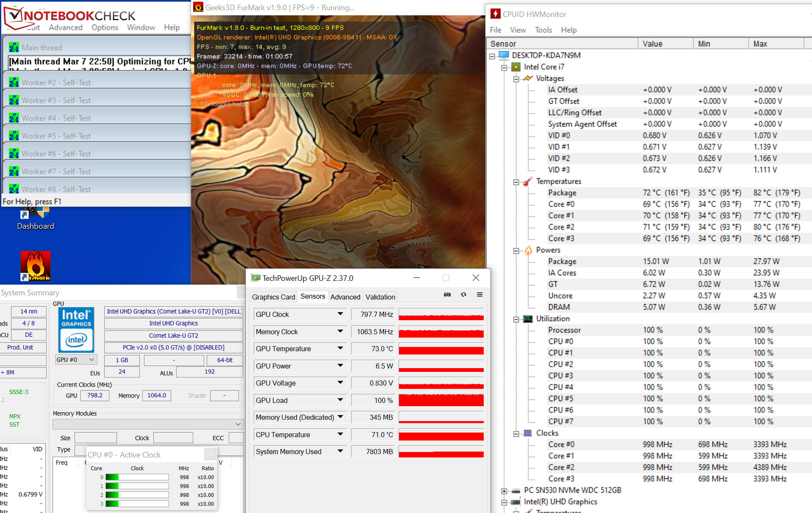This screenshot has height=513, width=812.
Task: Select the Sensors tab in GPU-Z
Action: point(313,296)
